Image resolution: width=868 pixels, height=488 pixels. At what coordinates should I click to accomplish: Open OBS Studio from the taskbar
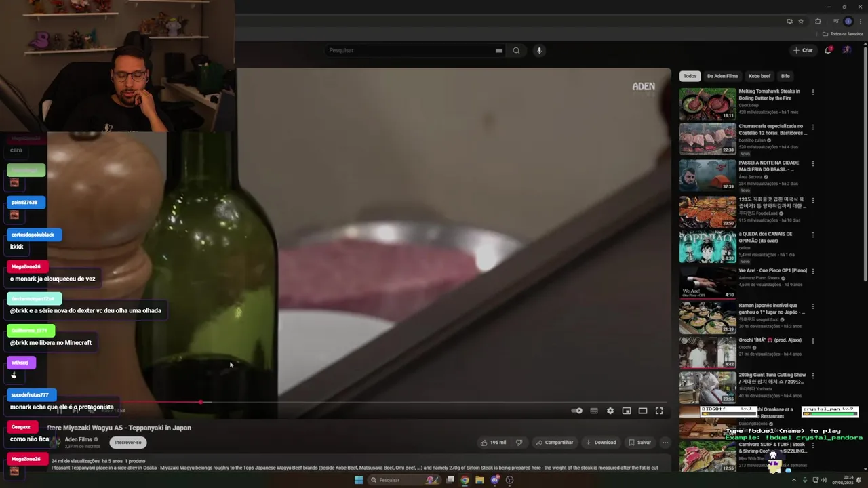coord(510,480)
